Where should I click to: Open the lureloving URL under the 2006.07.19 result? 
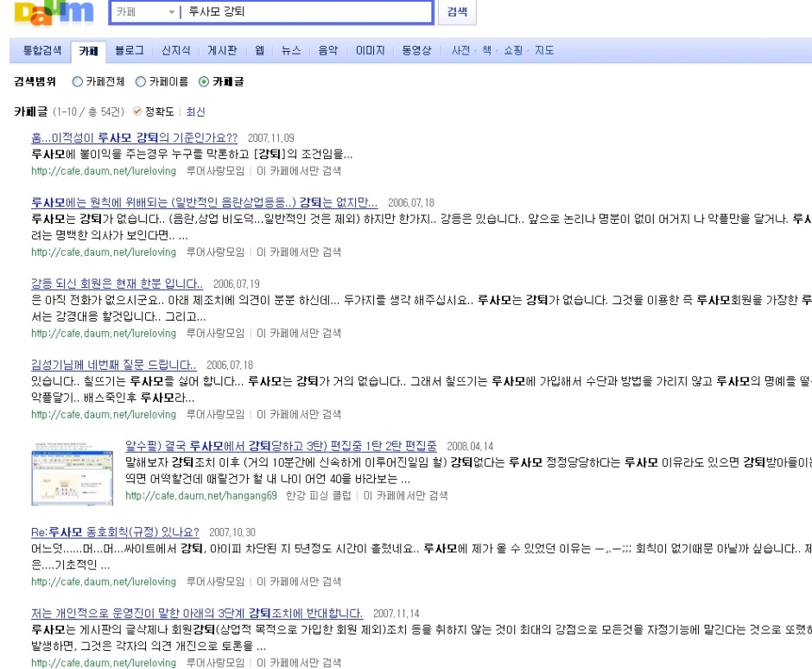pyautogui.click(x=104, y=334)
